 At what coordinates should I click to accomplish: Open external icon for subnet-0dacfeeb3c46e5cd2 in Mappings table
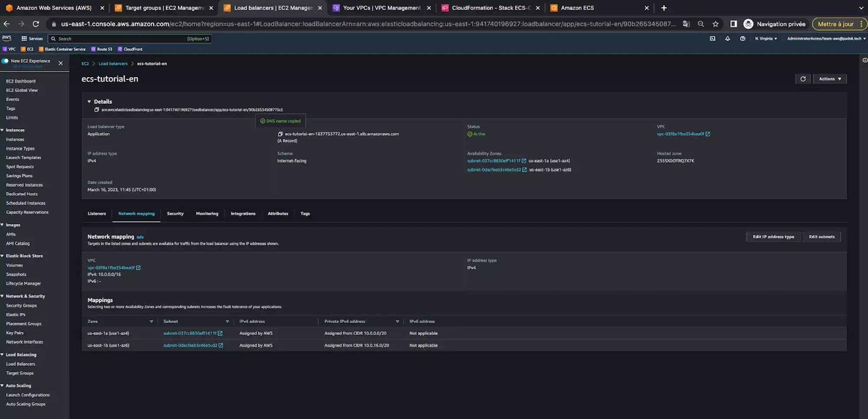221,346
